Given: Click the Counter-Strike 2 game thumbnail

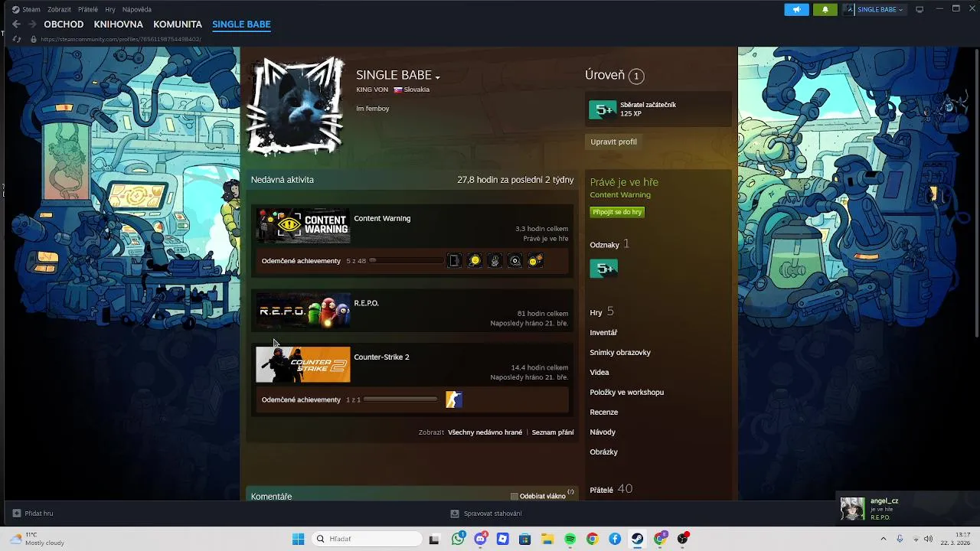Looking at the screenshot, I should (303, 364).
